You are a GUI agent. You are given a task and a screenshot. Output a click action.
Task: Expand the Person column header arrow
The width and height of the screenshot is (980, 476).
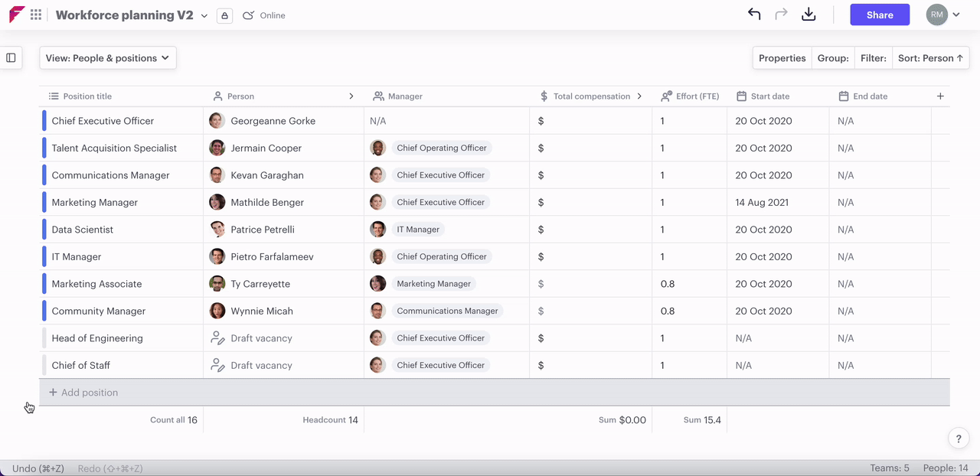pos(351,96)
